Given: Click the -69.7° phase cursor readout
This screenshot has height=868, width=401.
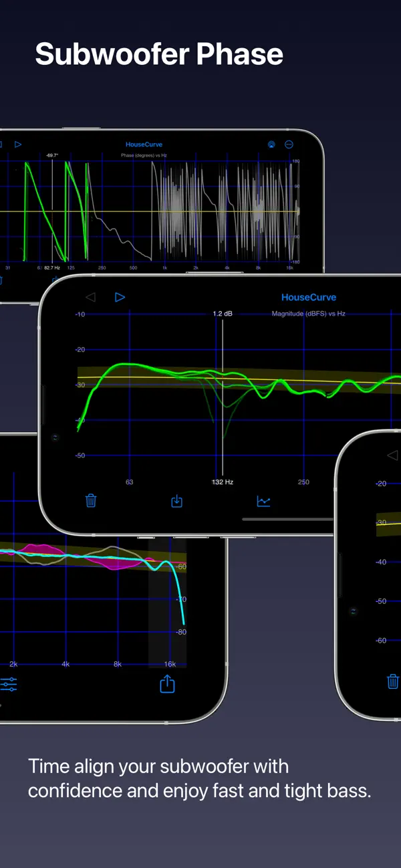Looking at the screenshot, I should click(x=52, y=155).
